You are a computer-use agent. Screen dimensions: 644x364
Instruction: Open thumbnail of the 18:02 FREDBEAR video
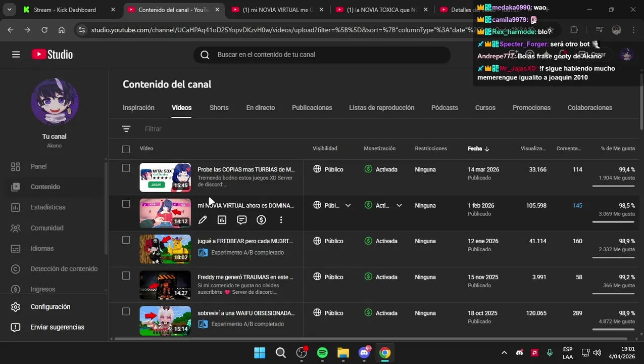coord(165,249)
